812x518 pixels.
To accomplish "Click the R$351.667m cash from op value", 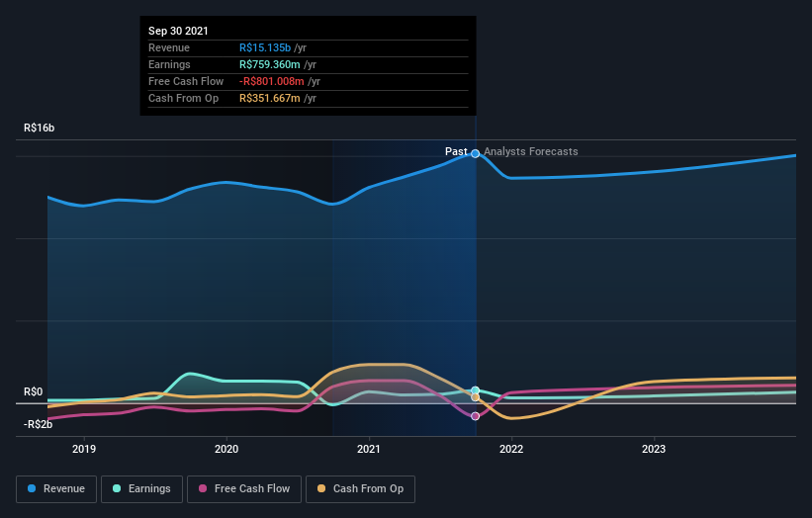I will click(270, 98).
